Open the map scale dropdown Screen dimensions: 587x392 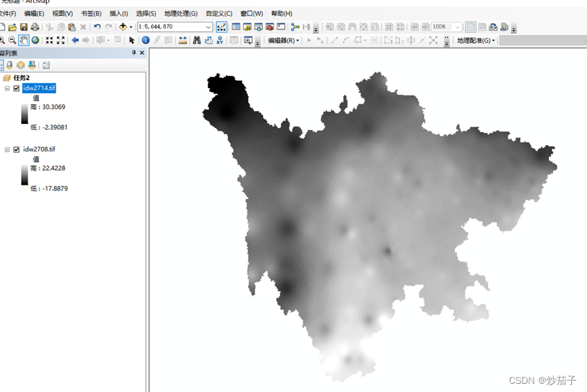[208, 27]
